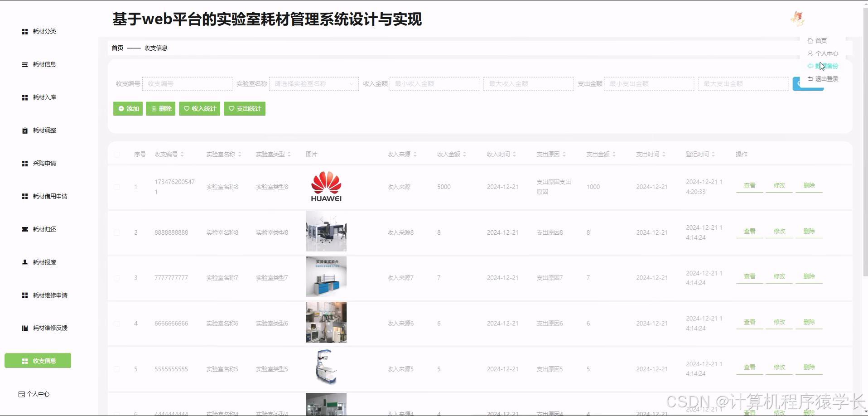
Task: Open the 耗材入库 module
Action: (43, 97)
